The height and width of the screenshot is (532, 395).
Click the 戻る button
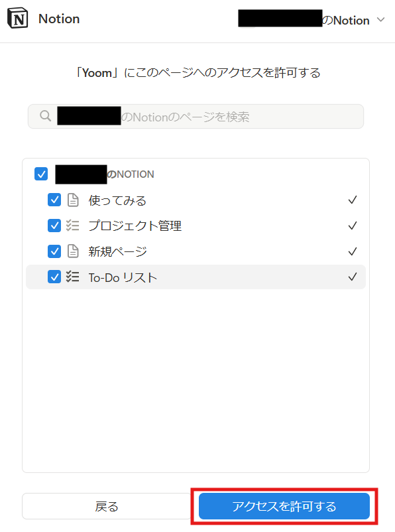[x=107, y=506]
